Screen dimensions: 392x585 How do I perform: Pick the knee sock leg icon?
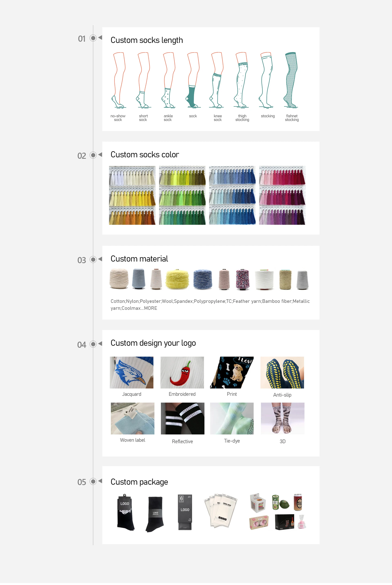(x=217, y=80)
